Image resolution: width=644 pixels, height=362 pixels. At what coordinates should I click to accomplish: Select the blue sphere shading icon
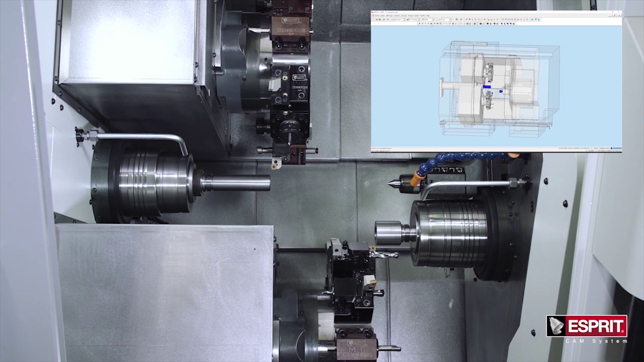pos(487,23)
